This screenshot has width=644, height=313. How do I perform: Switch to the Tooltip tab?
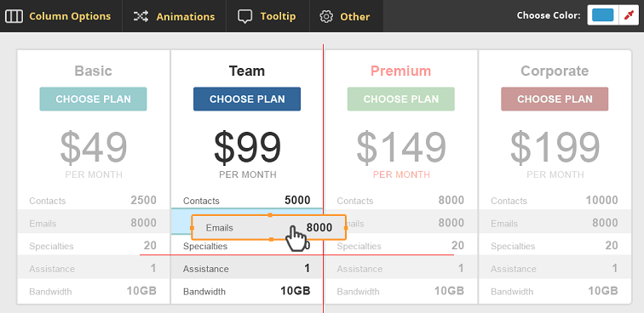coord(267,16)
